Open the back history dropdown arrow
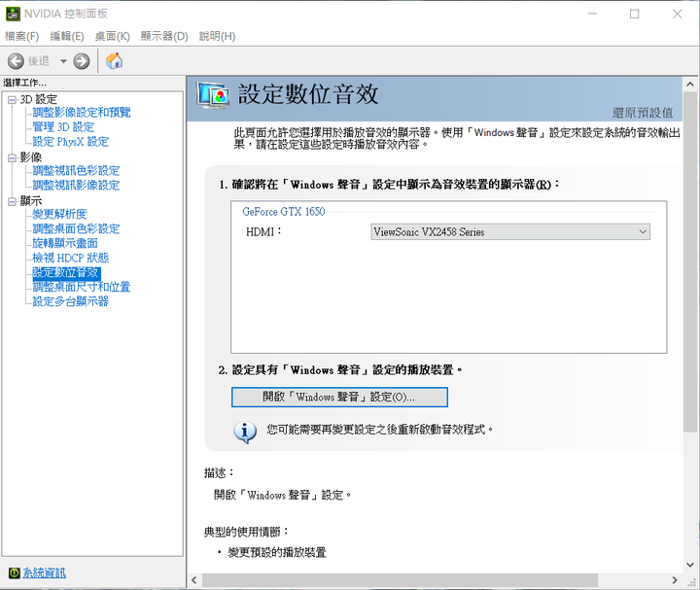Image resolution: width=700 pixels, height=590 pixels. point(63,61)
